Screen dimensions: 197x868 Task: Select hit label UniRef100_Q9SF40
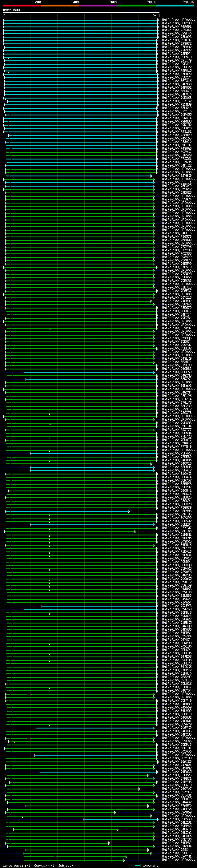coord(177,33)
